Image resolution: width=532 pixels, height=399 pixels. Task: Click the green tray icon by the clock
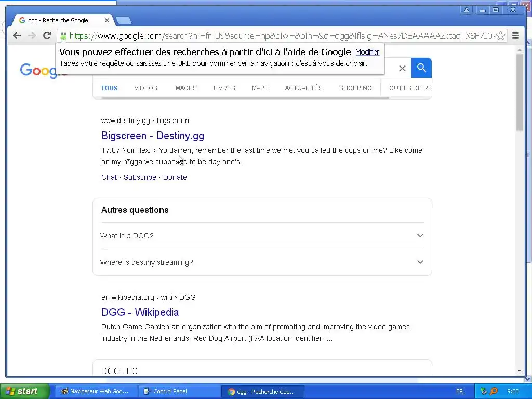pos(484,391)
